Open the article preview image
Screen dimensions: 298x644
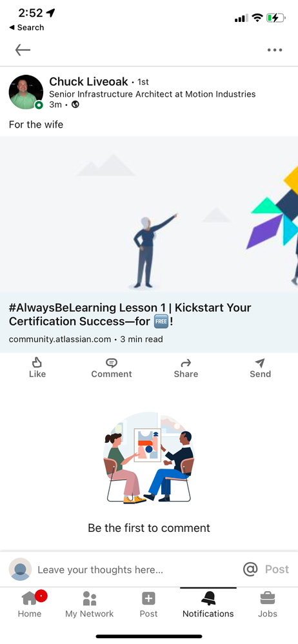click(x=149, y=214)
